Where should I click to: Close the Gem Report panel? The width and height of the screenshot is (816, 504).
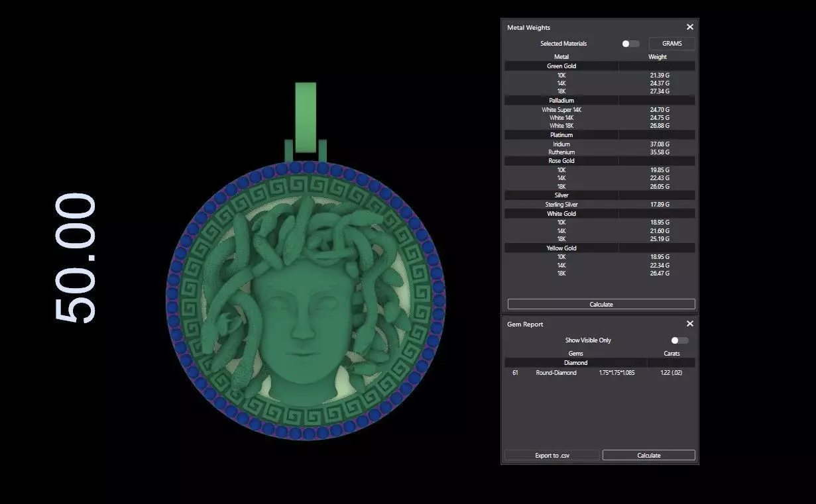[x=690, y=324]
